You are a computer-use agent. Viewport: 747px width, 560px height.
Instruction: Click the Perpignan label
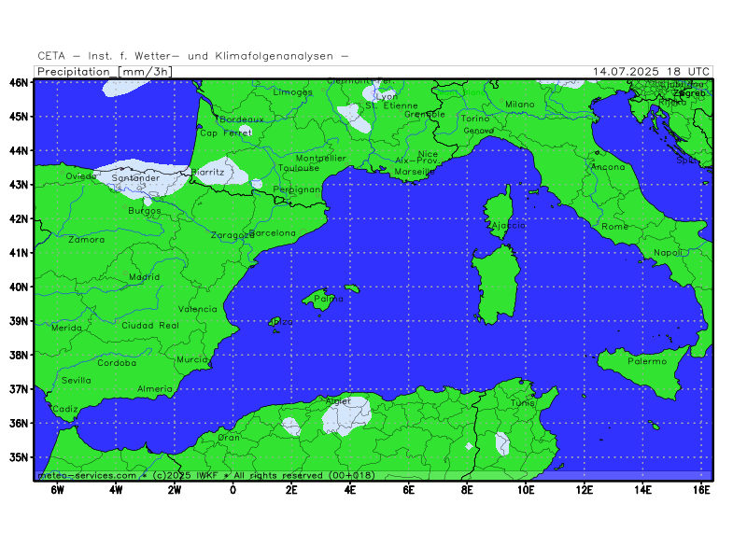[297, 189]
